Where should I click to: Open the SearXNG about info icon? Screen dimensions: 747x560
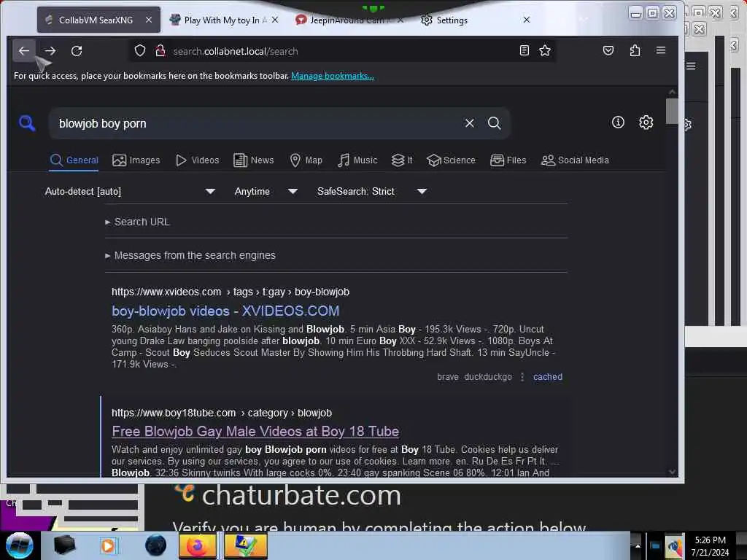[x=618, y=122]
